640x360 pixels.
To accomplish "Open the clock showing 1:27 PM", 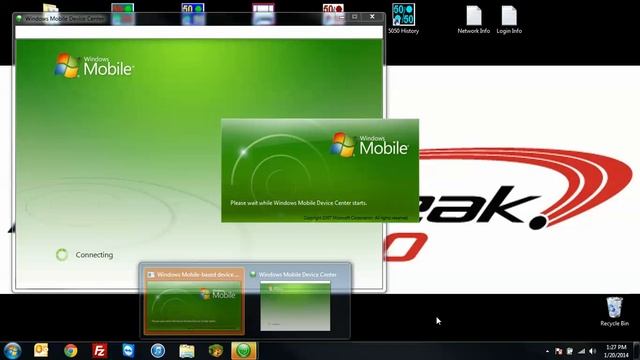I will (x=616, y=351).
